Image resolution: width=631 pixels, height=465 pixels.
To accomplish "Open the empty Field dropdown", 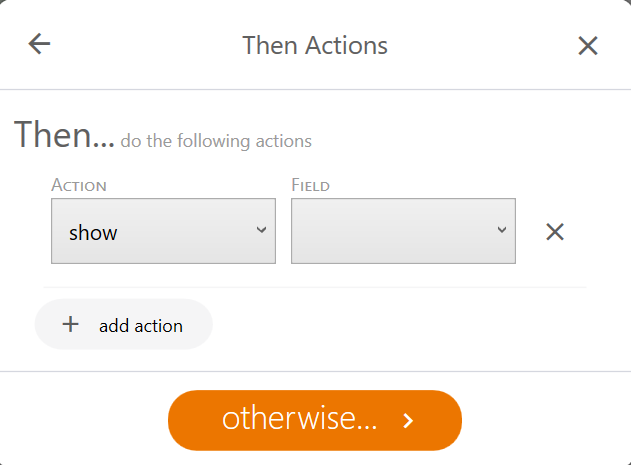I will pyautogui.click(x=403, y=231).
